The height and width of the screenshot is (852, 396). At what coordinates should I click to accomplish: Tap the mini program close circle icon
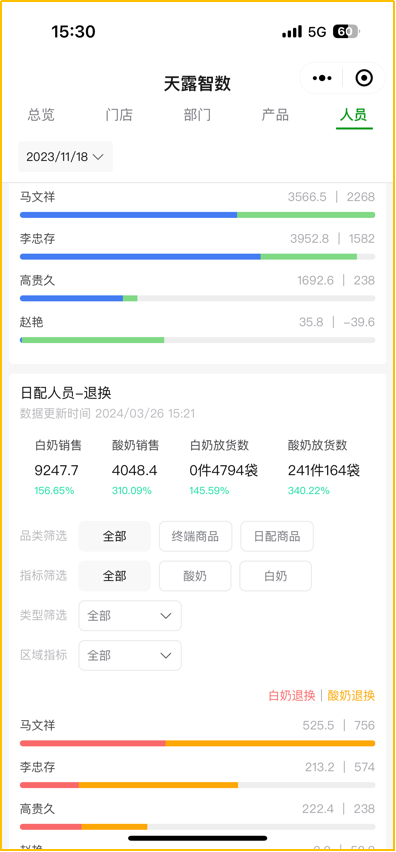(364, 78)
